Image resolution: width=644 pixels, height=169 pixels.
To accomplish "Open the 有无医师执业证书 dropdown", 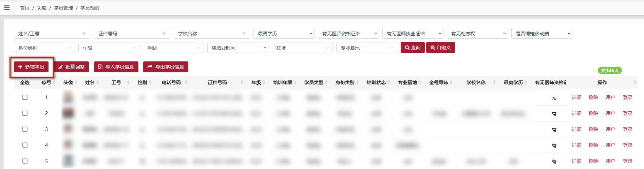I will [413, 33].
